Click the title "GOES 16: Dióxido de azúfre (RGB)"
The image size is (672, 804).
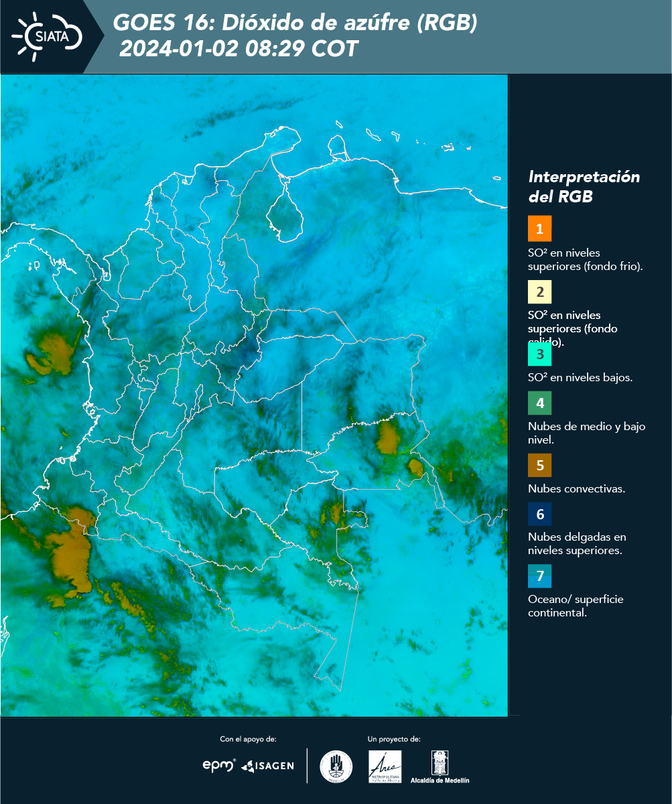pos(295,23)
